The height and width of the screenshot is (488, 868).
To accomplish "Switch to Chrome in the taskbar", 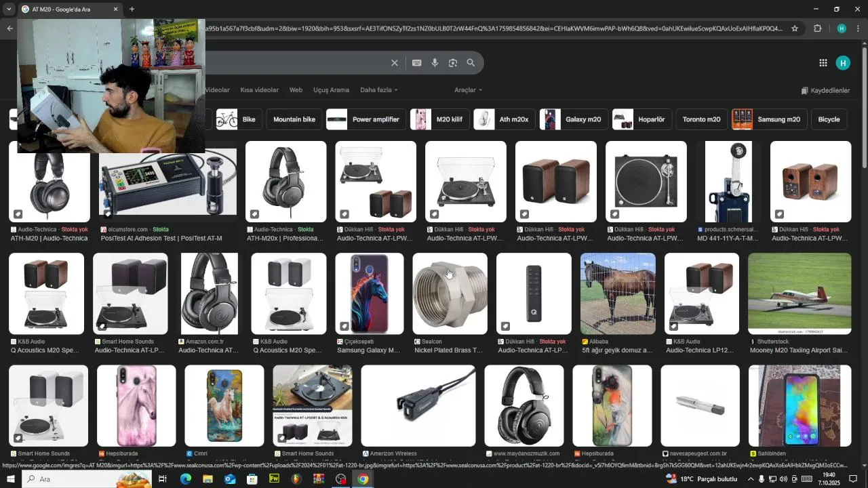I will tap(363, 479).
